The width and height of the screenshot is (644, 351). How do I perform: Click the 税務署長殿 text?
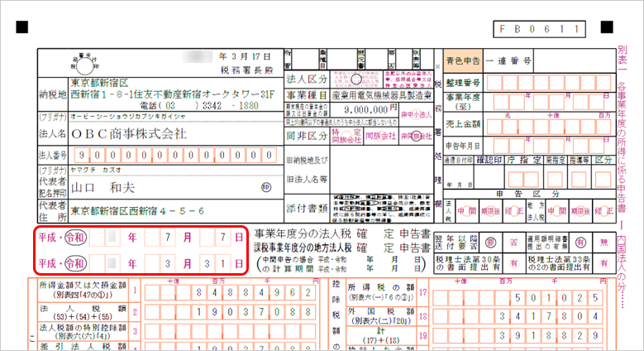[246, 70]
